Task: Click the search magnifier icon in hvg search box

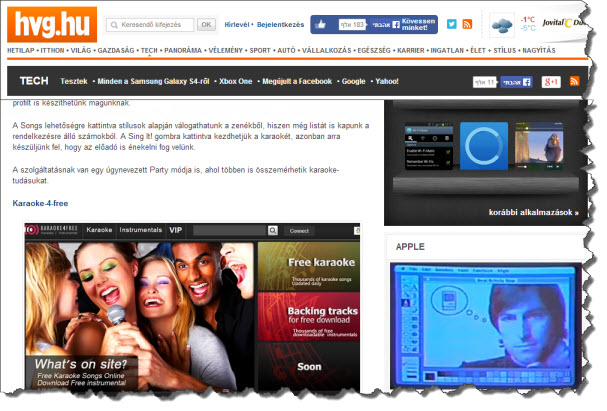Action: pos(114,25)
